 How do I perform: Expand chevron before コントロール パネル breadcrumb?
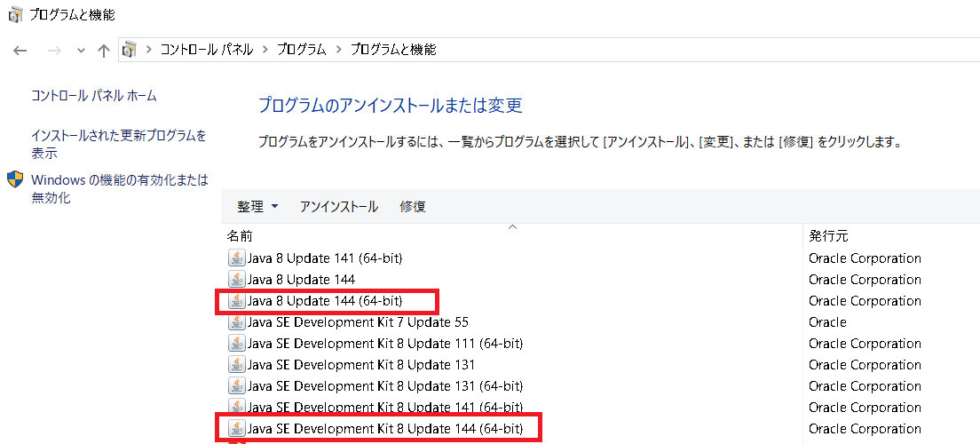[149, 50]
